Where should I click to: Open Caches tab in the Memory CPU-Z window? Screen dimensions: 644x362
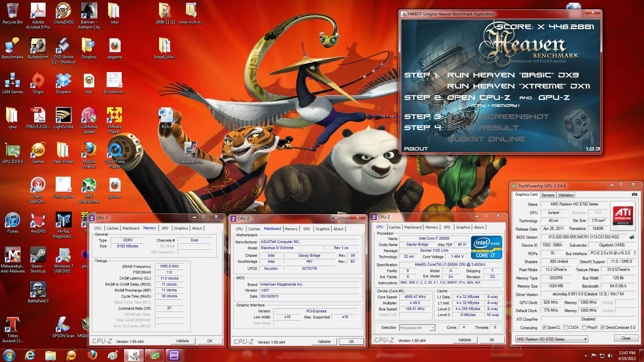click(112, 228)
